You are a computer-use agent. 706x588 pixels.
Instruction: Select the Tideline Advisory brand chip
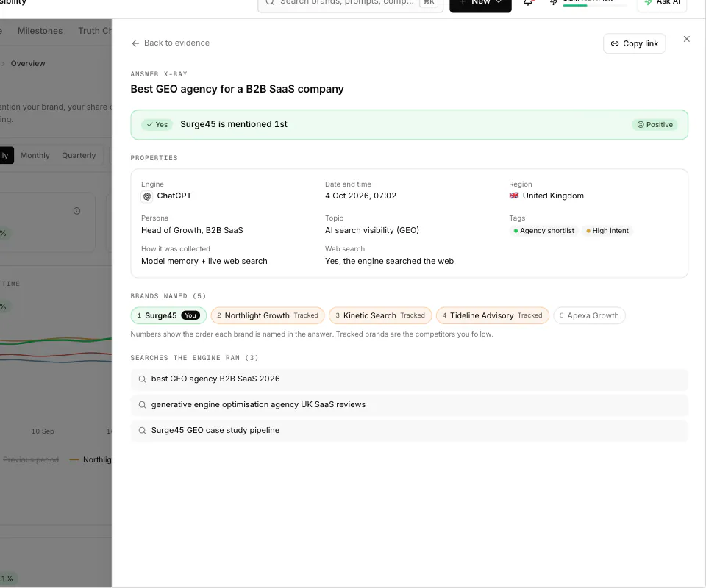coord(492,316)
